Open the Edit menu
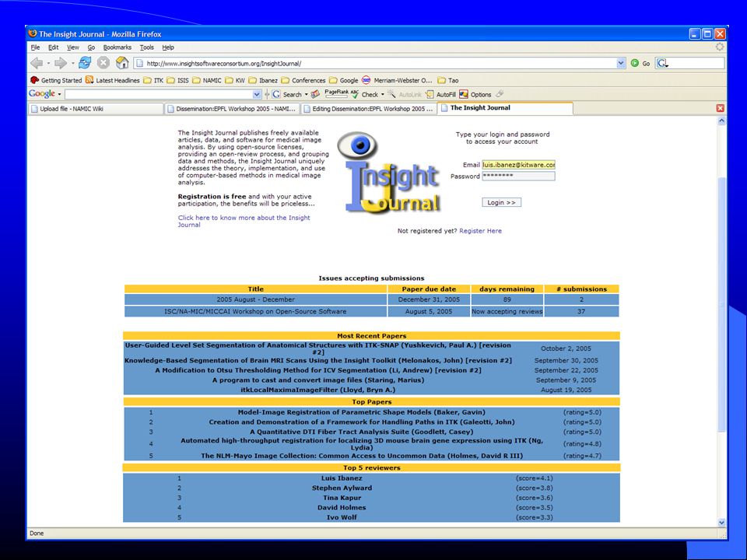Viewport: 747px width, 560px height. pos(54,47)
